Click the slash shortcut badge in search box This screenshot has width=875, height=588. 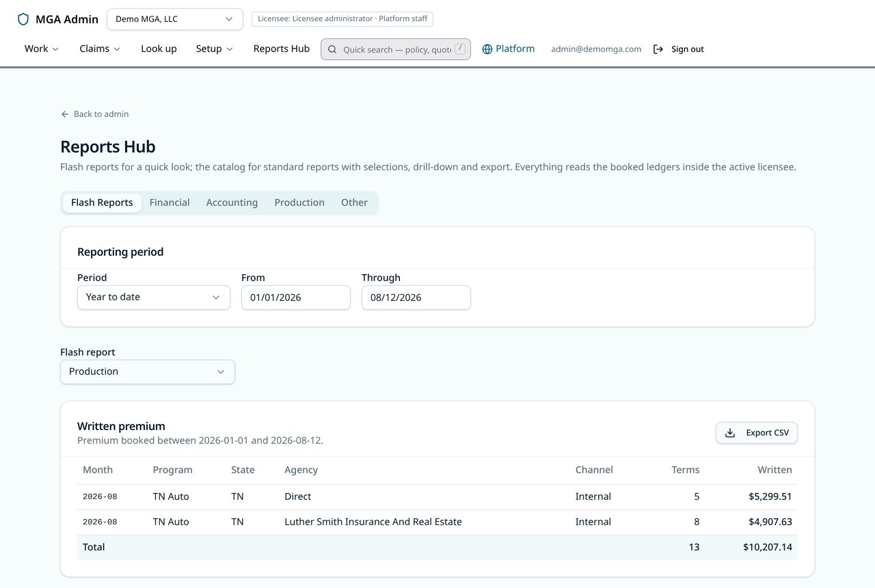(460, 49)
